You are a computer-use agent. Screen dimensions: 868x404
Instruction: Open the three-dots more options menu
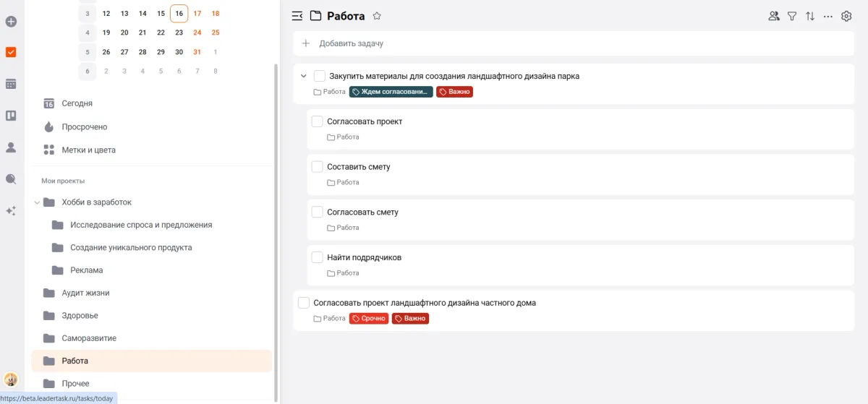(828, 16)
